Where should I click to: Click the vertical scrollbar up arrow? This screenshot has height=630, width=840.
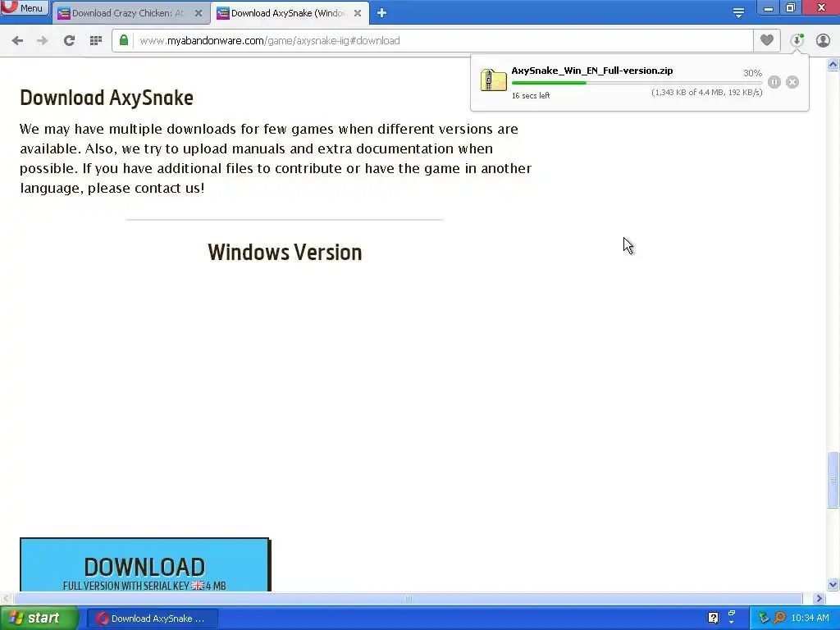(x=833, y=65)
